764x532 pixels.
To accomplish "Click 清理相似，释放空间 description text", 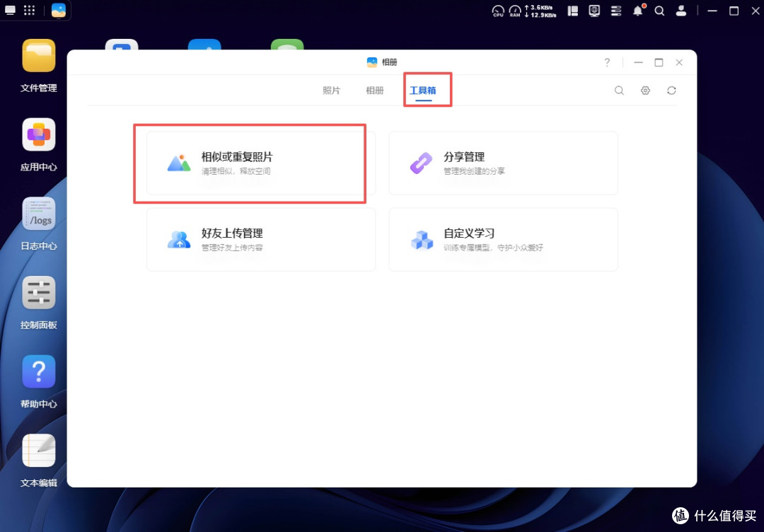I will point(236,171).
